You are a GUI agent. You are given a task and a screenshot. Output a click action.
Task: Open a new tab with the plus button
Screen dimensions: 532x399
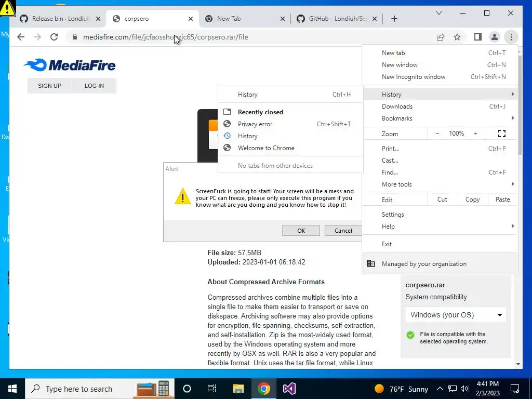(x=394, y=19)
